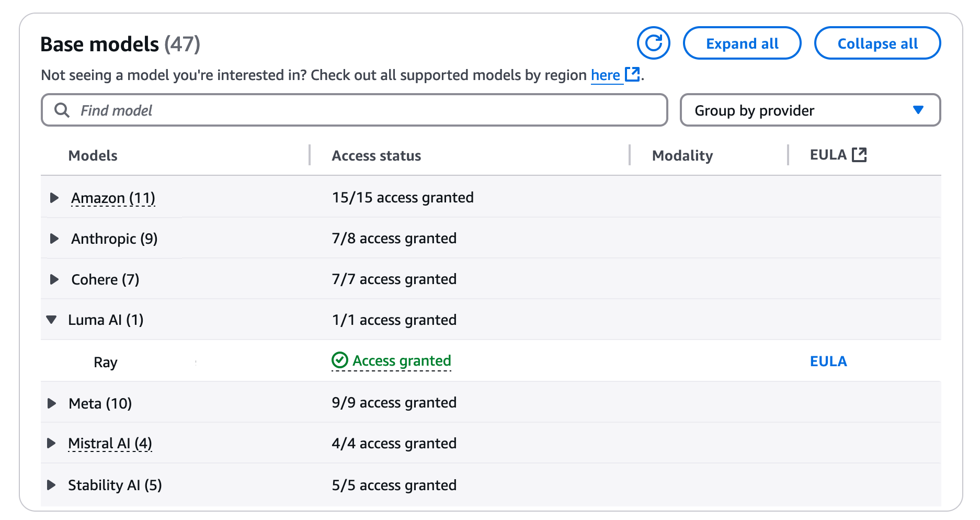The width and height of the screenshot is (980, 520).
Task: Collapse the Luma AI (1) provider group
Action: (51, 320)
